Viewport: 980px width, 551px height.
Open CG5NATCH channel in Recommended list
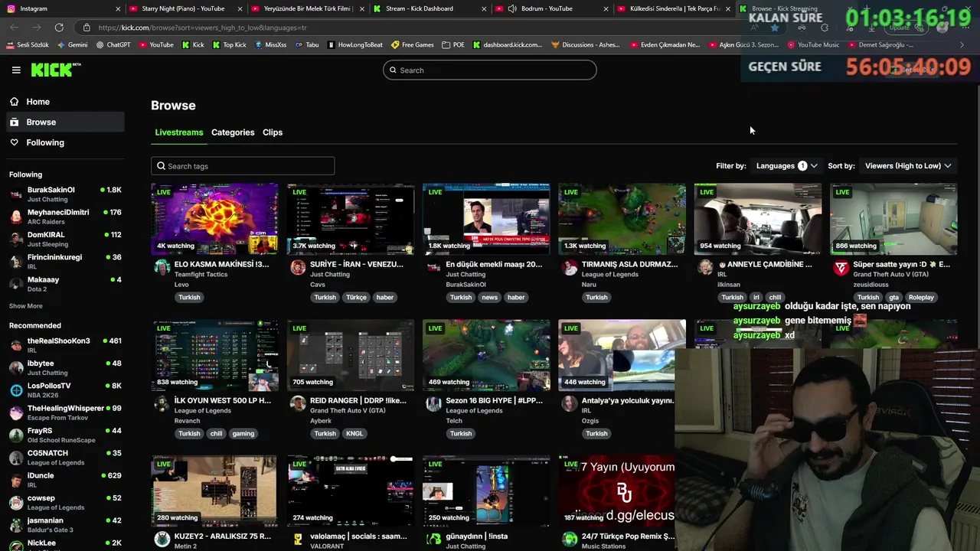tap(65, 457)
